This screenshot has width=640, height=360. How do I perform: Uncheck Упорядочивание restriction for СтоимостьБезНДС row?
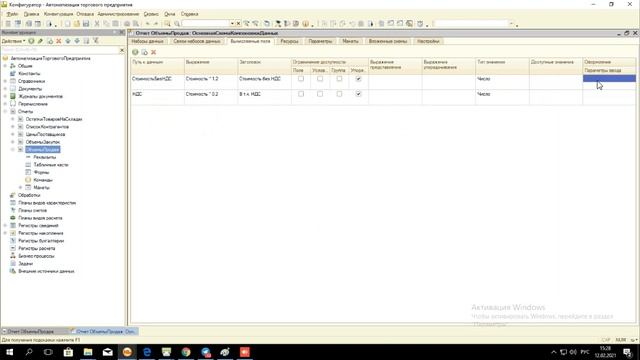[x=358, y=79]
